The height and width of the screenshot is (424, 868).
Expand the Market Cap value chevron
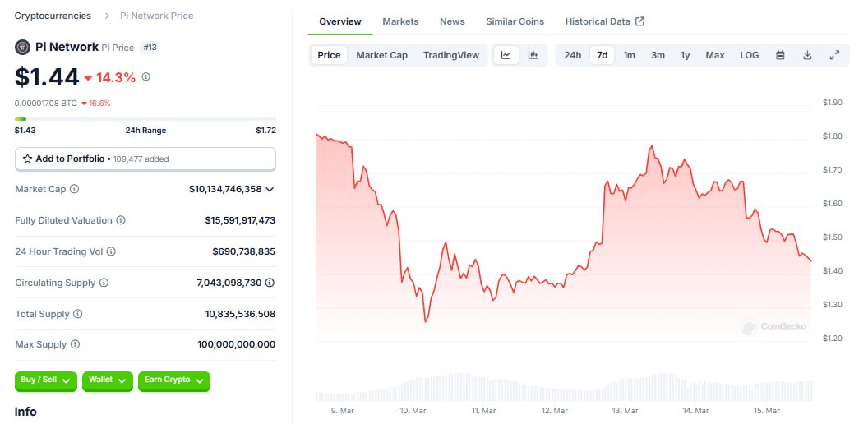270,189
